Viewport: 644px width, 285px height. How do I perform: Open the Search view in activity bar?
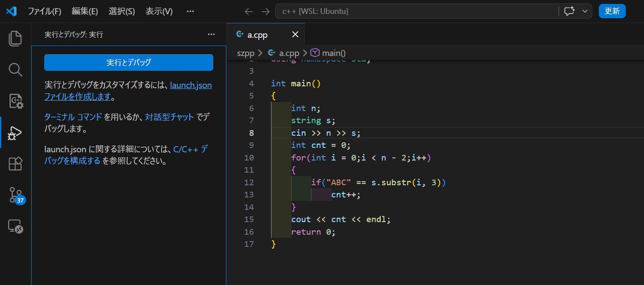pos(16,69)
